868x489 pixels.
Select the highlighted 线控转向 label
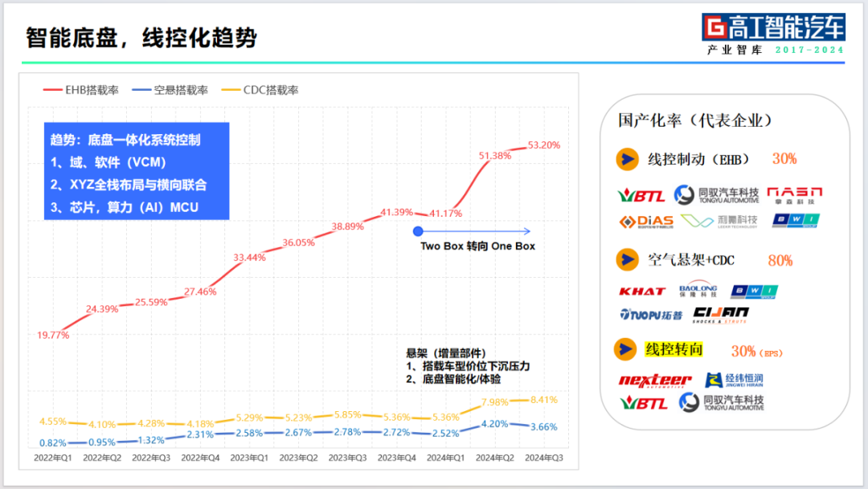(x=674, y=349)
